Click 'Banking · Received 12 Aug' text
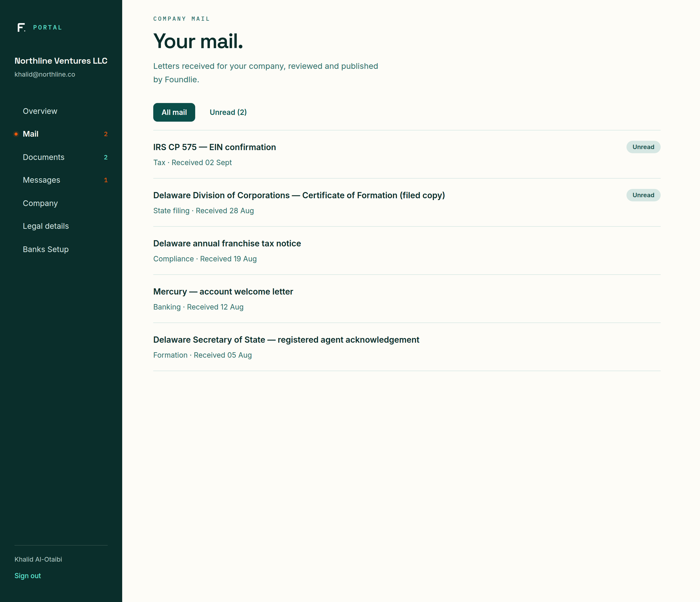 pos(198,307)
